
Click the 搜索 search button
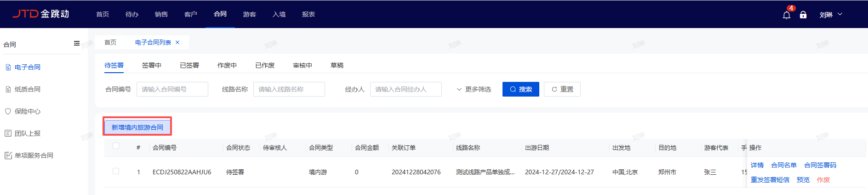(520, 89)
